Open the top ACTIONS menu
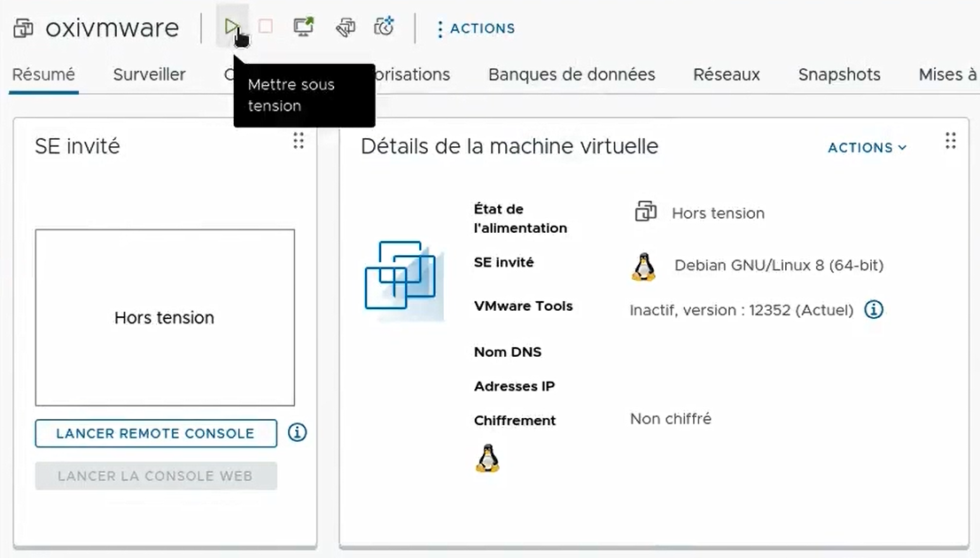Image resolution: width=980 pixels, height=558 pixels. pos(475,27)
